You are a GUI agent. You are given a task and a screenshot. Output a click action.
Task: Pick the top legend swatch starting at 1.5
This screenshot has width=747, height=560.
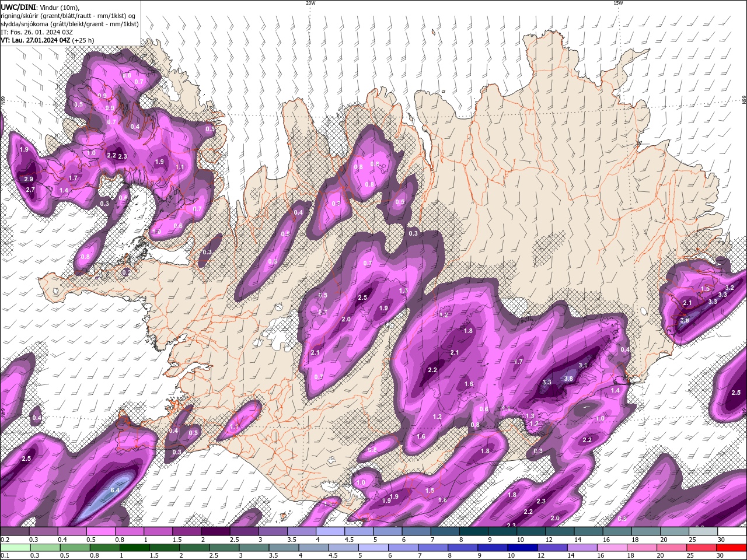[186, 531]
